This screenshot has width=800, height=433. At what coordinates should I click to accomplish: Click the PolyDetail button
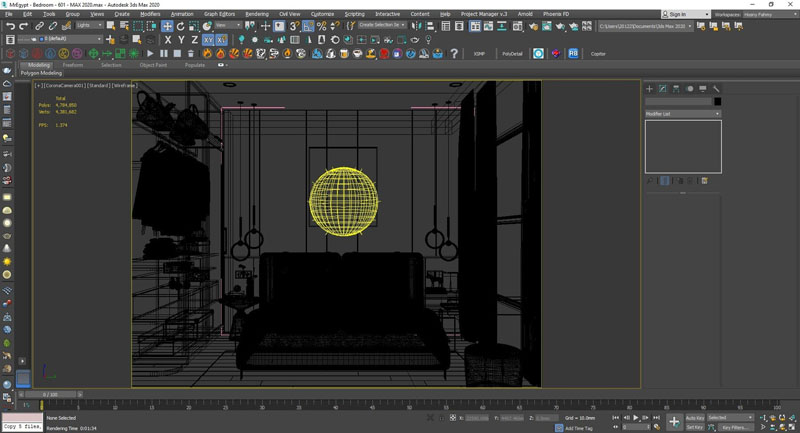512,54
